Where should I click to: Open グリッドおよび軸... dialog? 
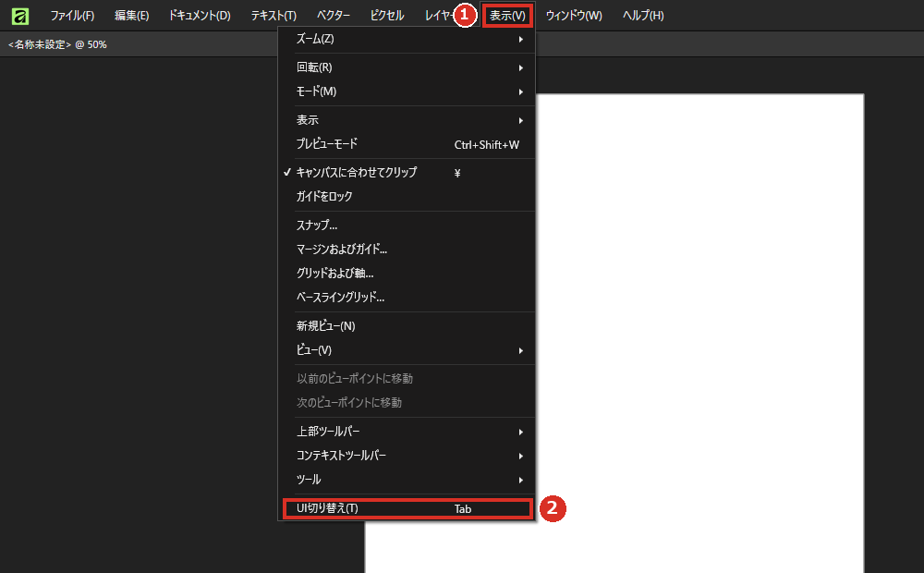[x=407, y=273]
